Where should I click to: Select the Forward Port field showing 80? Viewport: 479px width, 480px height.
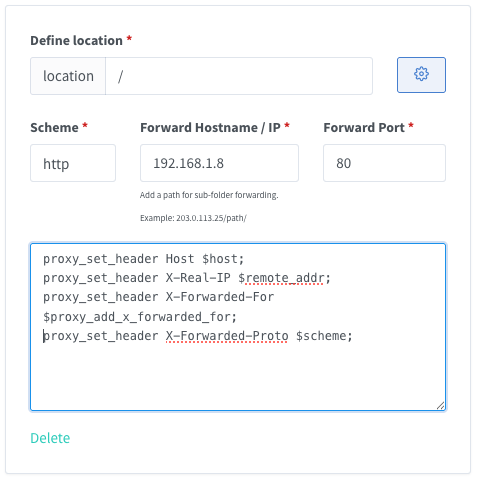[384, 163]
